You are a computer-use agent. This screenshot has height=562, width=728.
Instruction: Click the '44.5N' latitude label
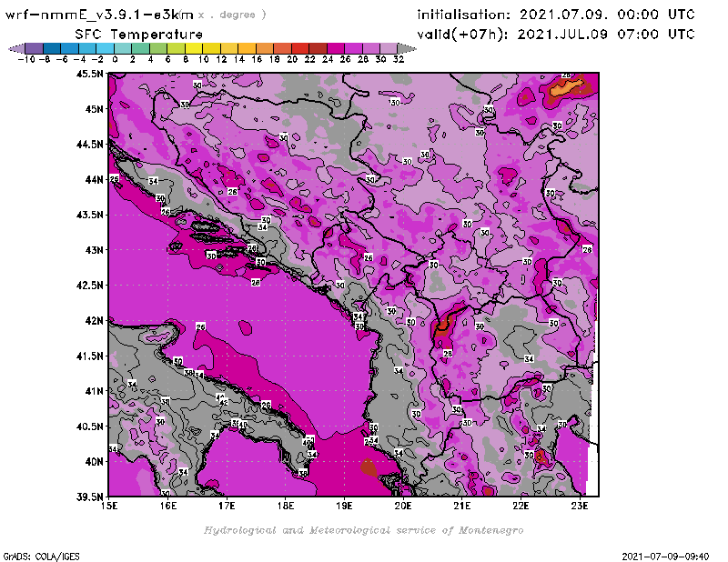click(89, 145)
